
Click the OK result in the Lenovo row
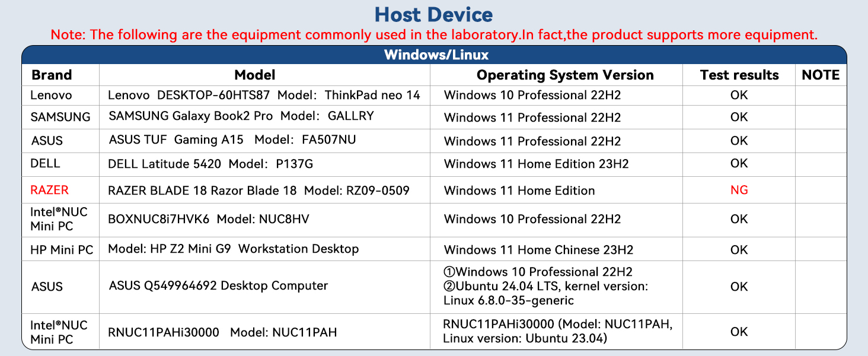(739, 95)
